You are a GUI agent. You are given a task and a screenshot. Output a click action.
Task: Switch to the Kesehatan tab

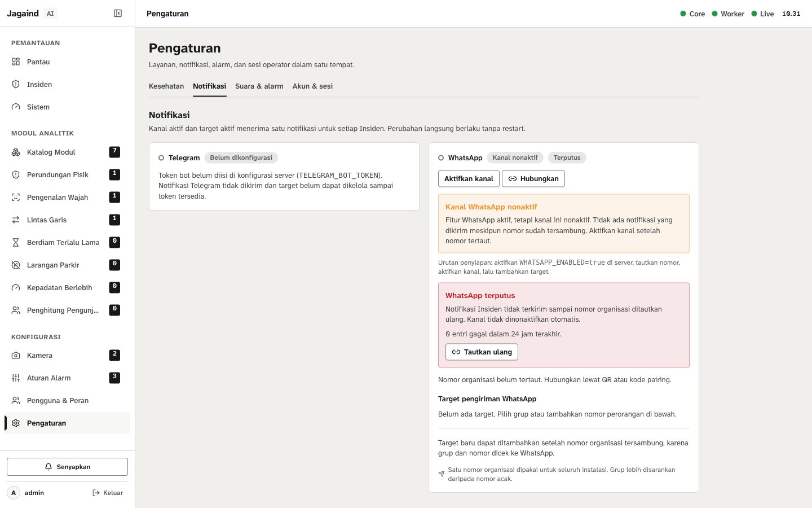point(166,86)
